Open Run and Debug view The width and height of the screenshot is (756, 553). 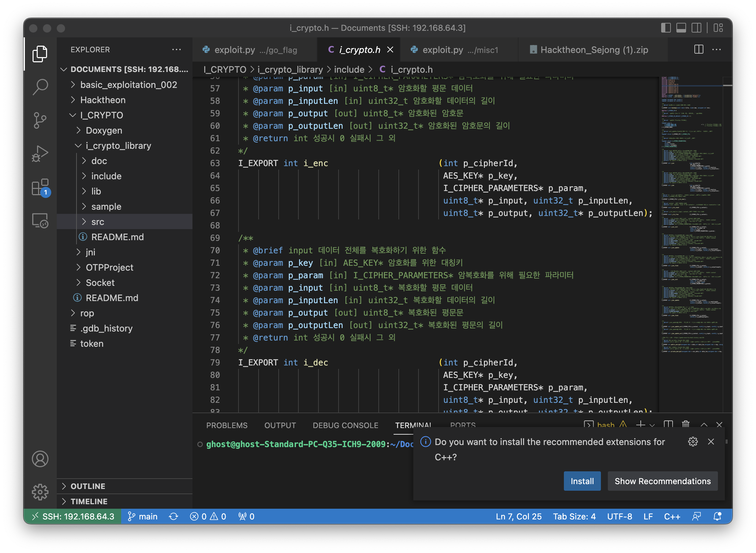click(40, 154)
